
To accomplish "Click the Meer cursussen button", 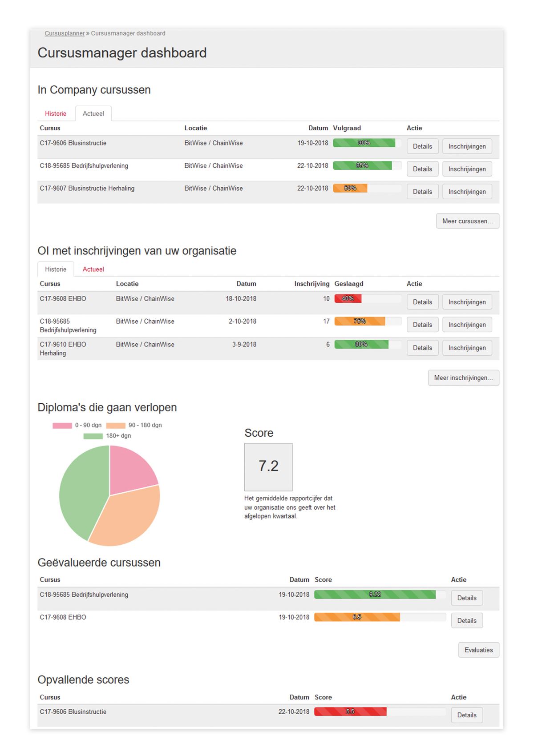I will point(467,221).
